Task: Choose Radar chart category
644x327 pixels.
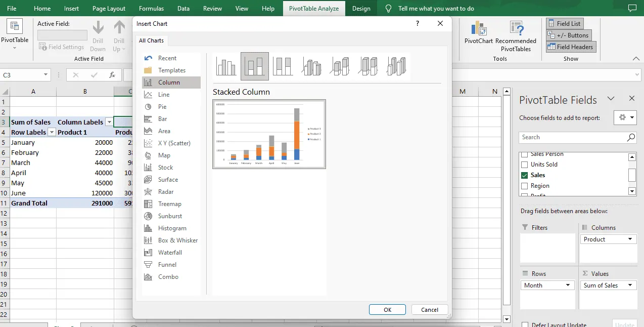Action: click(x=171, y=192)
